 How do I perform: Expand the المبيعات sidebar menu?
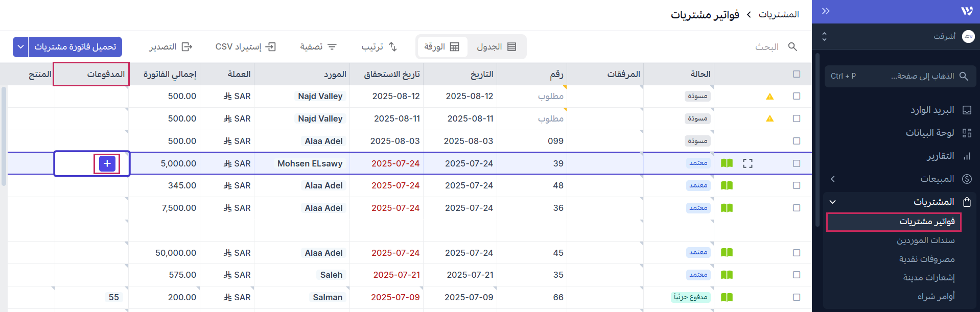pyautogui.click(x=833, y=179)
